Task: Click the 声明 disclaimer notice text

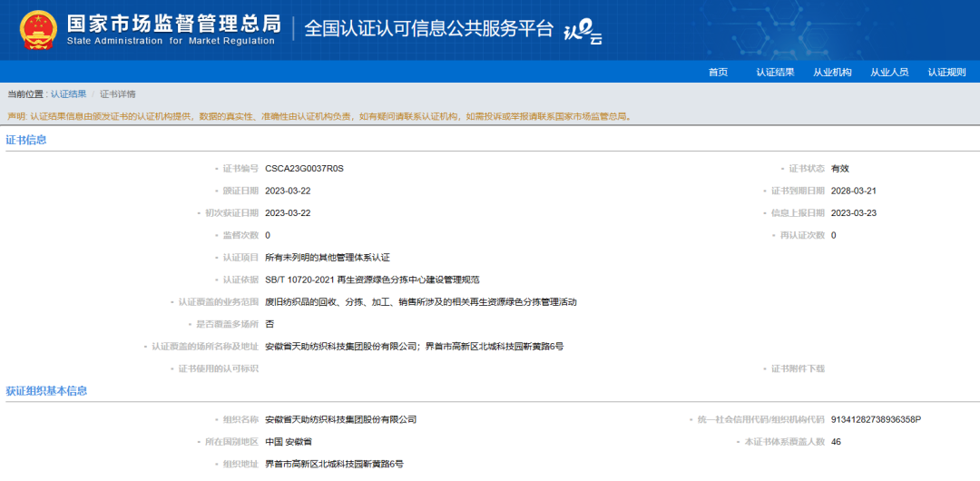Action: click(320, 116)
